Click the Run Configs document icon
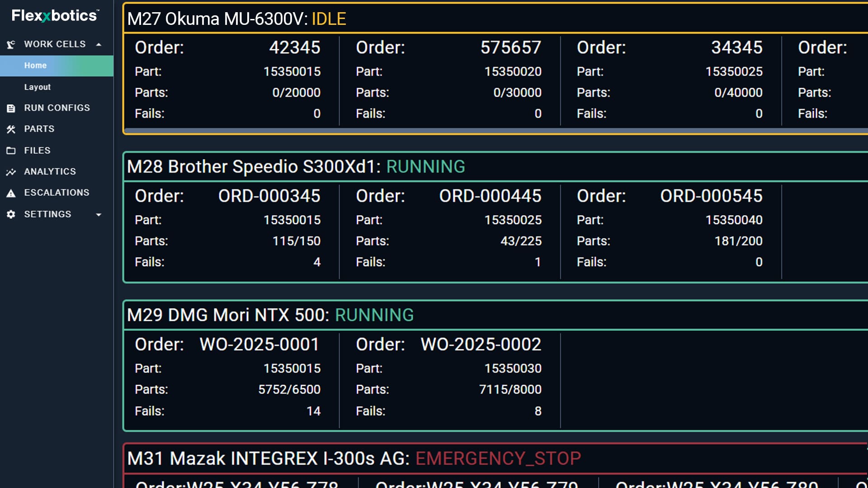 coord(11,108)
